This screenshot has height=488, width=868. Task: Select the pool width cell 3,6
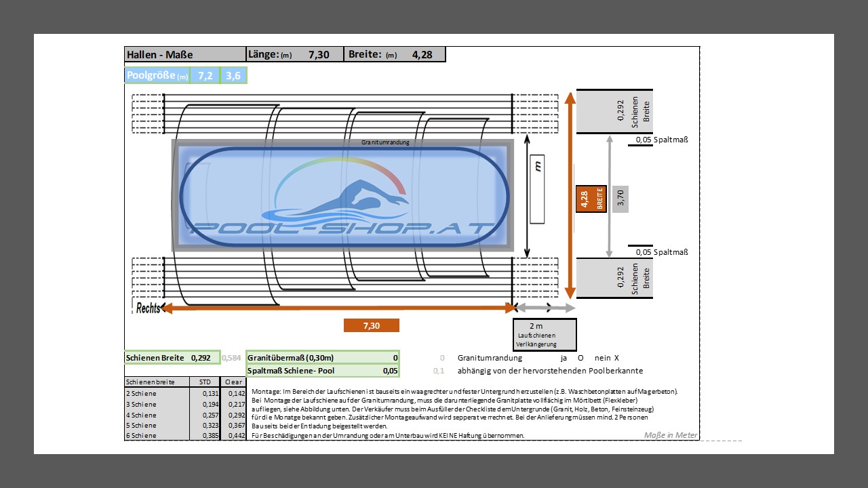233,75
